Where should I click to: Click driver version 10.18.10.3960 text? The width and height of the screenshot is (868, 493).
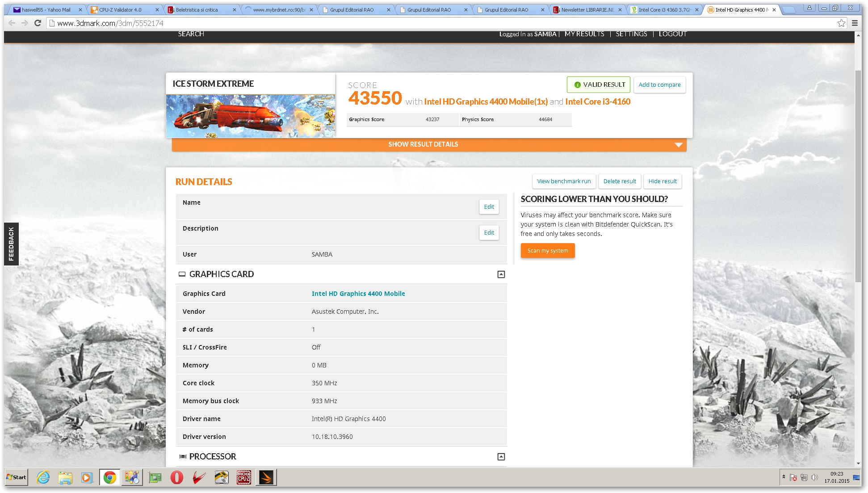[332, 437]
